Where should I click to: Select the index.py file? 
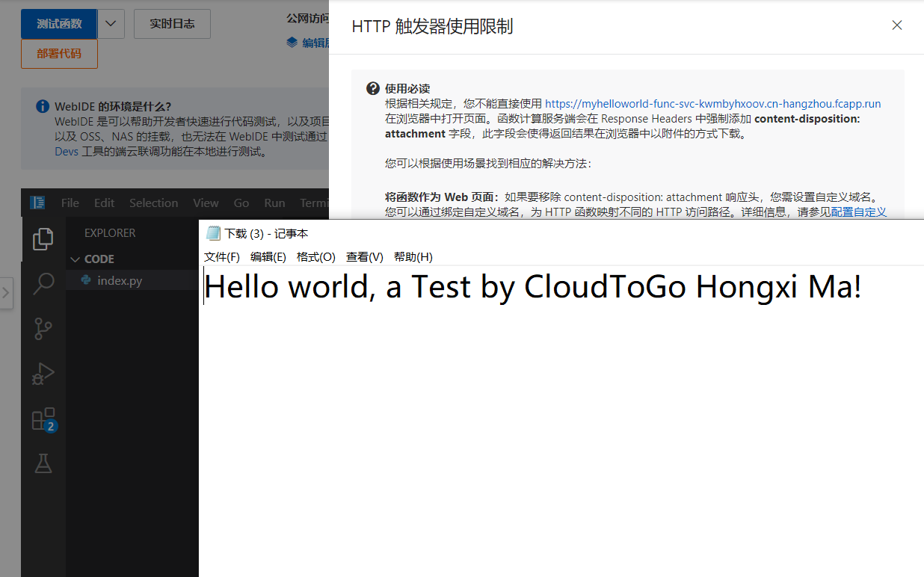[120, 280]
